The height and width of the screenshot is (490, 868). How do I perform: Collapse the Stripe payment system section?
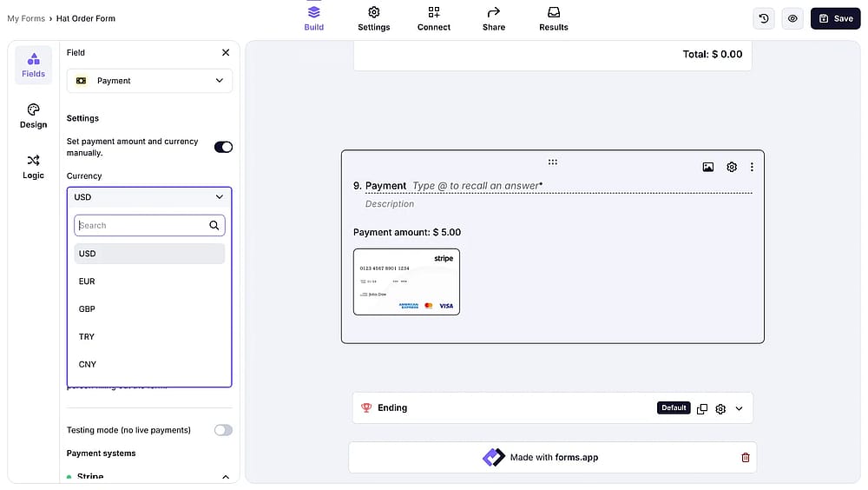226,477
